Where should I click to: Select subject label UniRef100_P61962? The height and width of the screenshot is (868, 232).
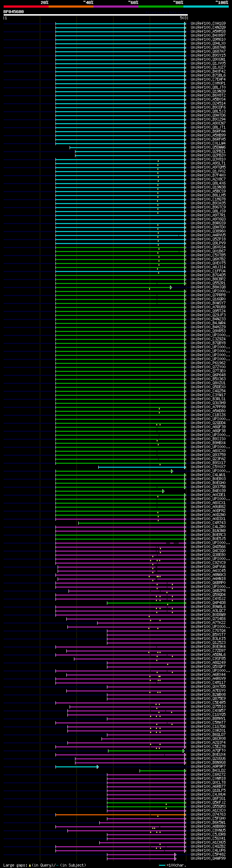click(208, 363)
